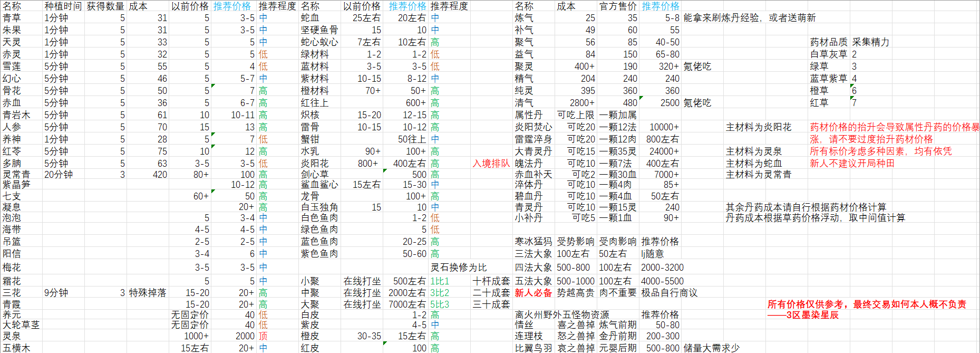Click the 灵石换修为比 cell

(459, 268)
